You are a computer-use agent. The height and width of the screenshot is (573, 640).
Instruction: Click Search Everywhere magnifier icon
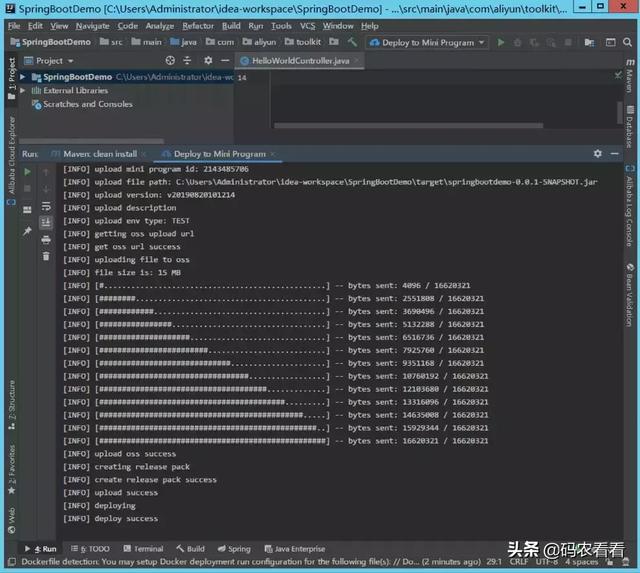pyautogui.click(x=628, y=42)
